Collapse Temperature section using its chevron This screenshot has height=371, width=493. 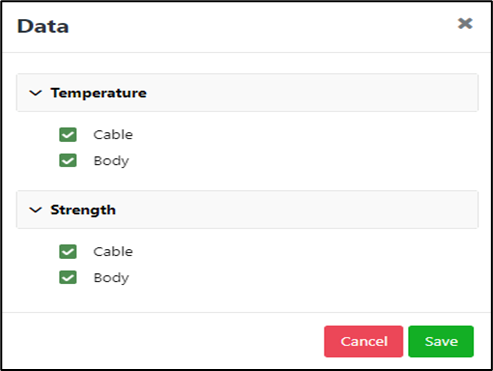point(35,93)
